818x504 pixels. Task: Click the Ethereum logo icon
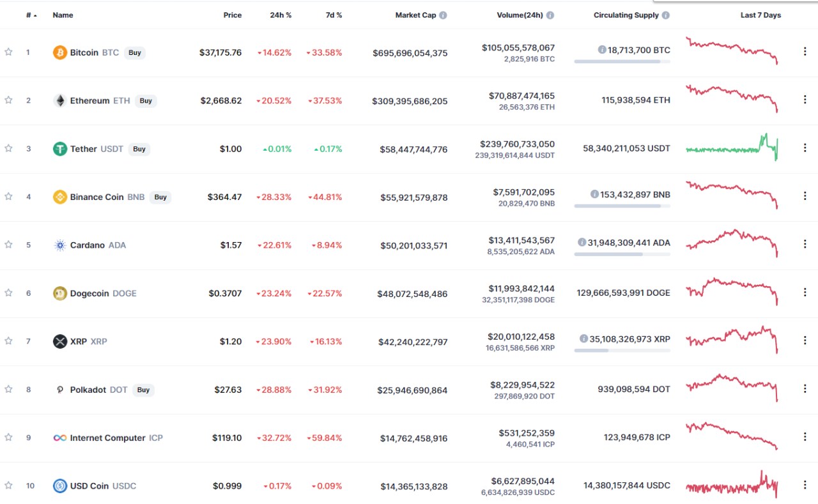[x=59, y=101]
